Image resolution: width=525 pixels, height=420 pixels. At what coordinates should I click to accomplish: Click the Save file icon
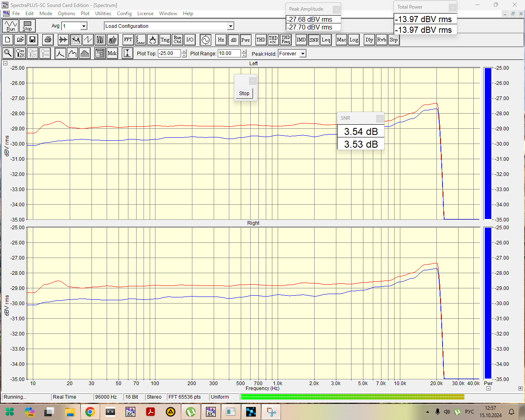pos(32,40)
